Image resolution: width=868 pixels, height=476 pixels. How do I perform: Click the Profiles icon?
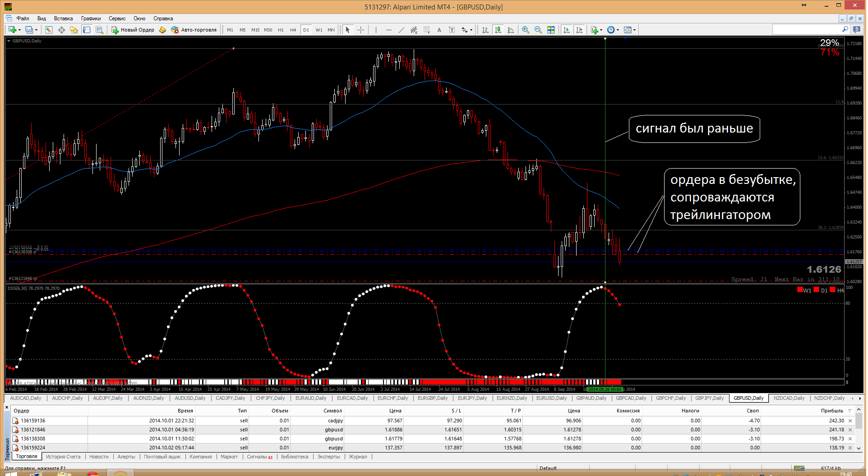point(29,30)
